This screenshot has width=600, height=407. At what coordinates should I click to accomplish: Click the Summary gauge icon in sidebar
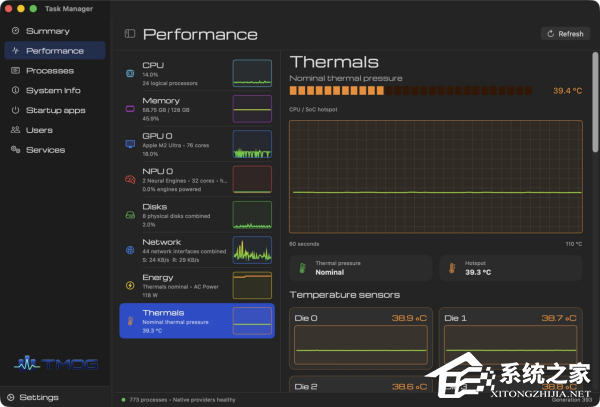click(x=15, y=31)
